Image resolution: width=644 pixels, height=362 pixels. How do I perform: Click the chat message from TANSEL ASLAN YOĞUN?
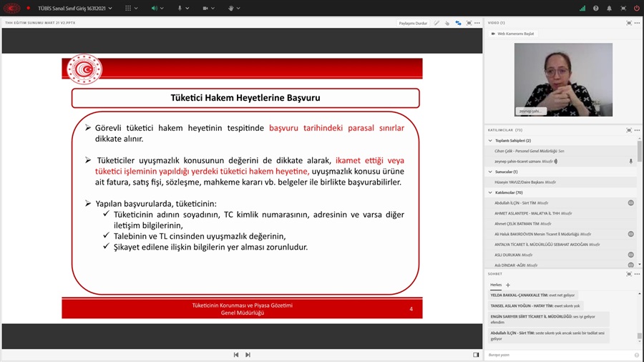(x=535, y=305)
